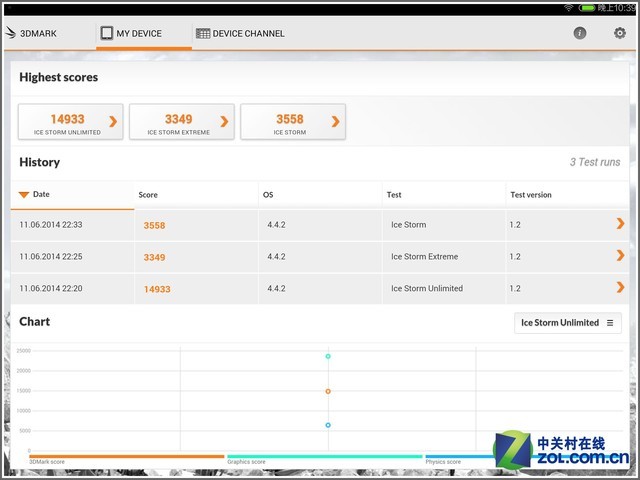Click the top cyan chart data point
Image resolution: width=640 pixels, height=480 pixels.
(327, 356)
